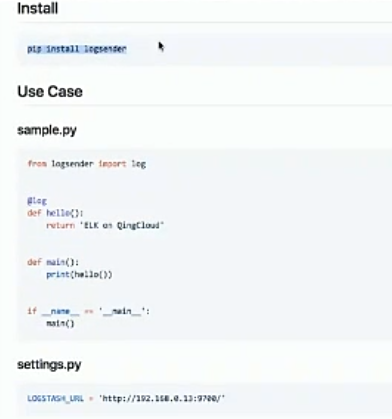Click the http://192.168.0.13:9700/ URL string
Screen dimensions: 392x419
(x=162, y=398)
